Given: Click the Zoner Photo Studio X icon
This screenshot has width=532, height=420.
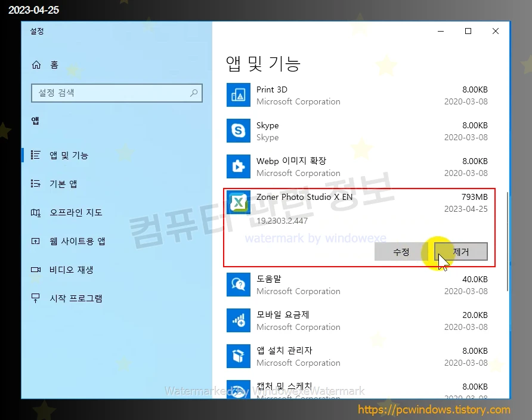Looking at the screenshot, I should (239, 202).
